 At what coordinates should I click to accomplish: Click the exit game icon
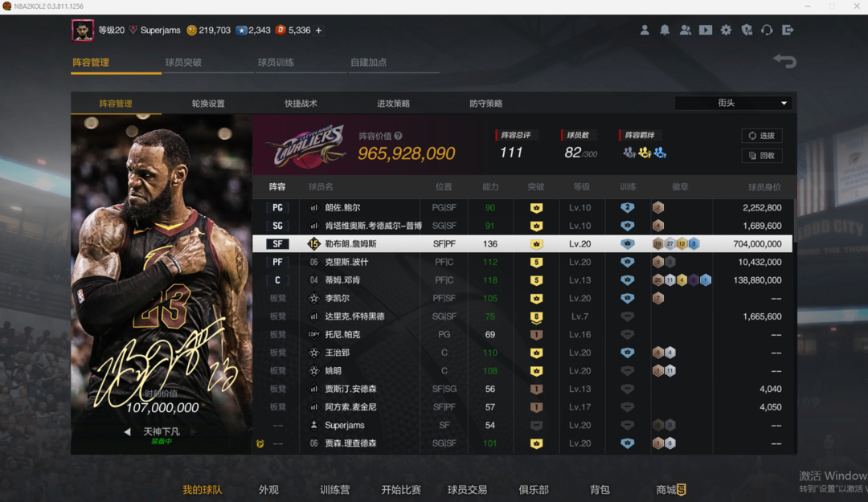(788, 30)
